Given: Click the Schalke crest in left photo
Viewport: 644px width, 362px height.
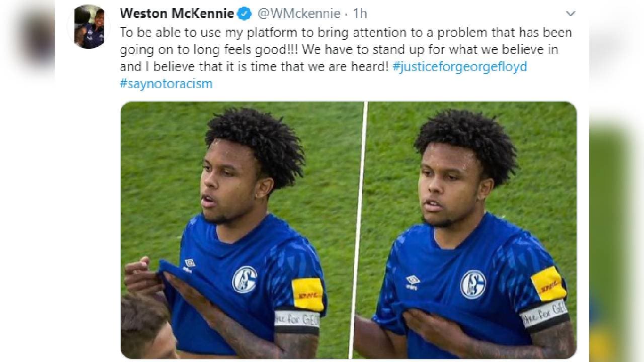Looking at the screenshot, I should pos(245,280).
